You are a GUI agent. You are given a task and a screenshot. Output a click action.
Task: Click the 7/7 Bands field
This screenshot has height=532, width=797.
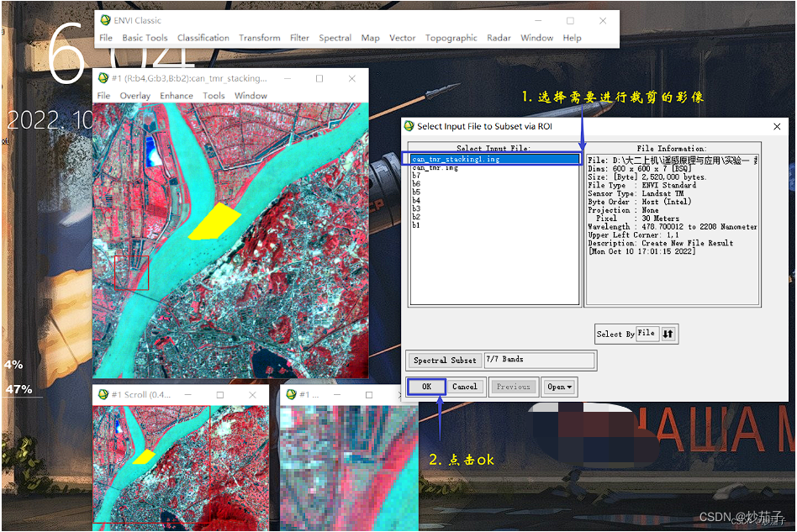pyautogui.click(x=539, y=361)
